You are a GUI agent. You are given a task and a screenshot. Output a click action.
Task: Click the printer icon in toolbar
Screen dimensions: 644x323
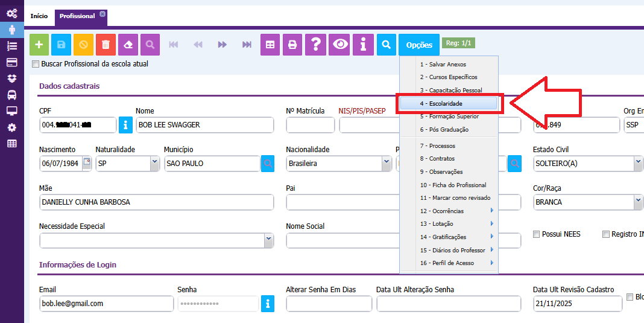[292, 45]
